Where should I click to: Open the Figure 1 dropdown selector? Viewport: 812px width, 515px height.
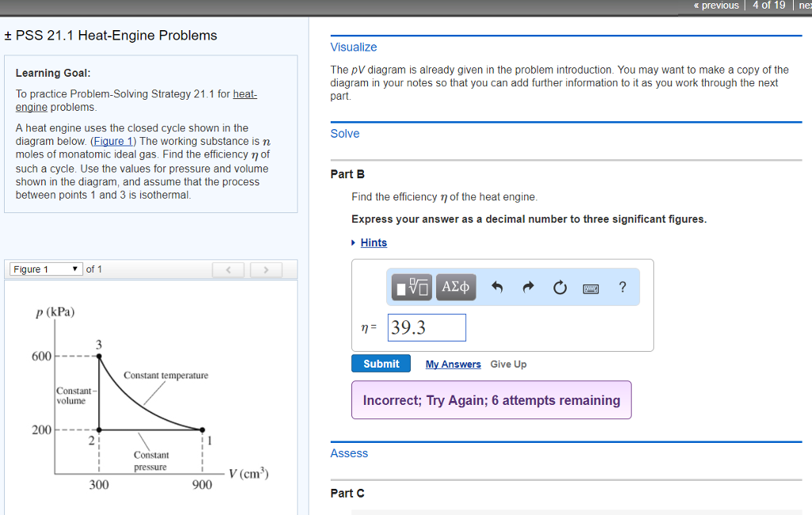[x=45, y=269]
